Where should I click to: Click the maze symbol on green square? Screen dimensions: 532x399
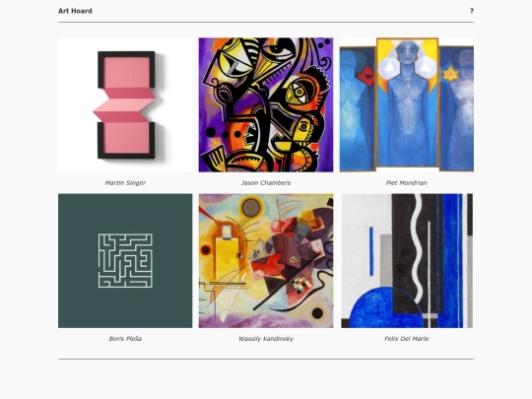click(125, 260)
